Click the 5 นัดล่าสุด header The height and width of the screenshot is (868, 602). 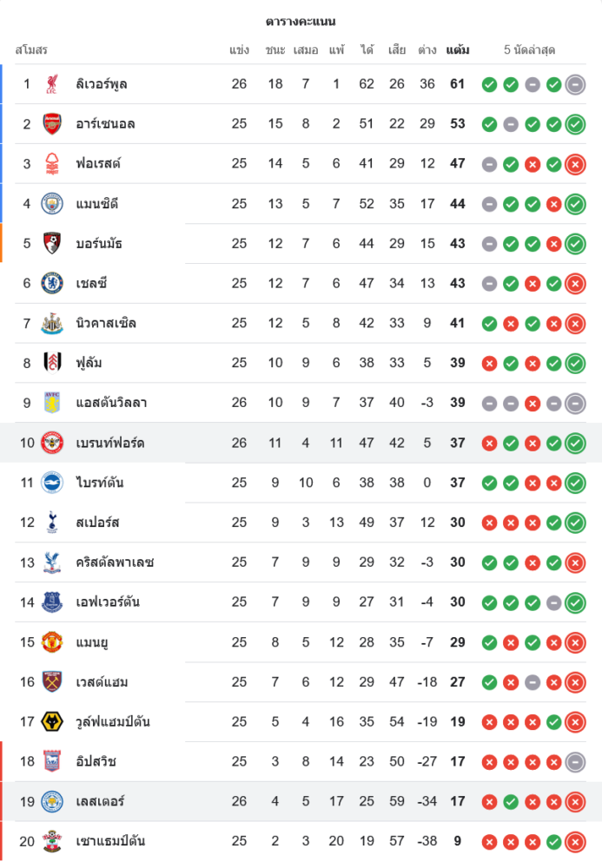click(x=529, y=50)
